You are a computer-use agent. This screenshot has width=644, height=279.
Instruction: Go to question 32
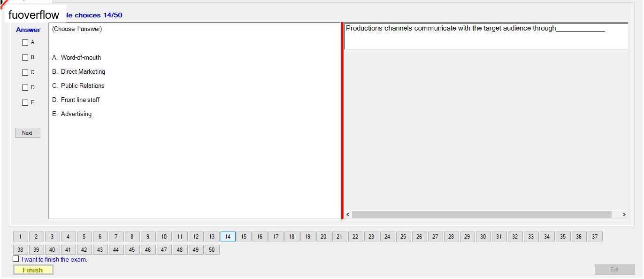515,237
